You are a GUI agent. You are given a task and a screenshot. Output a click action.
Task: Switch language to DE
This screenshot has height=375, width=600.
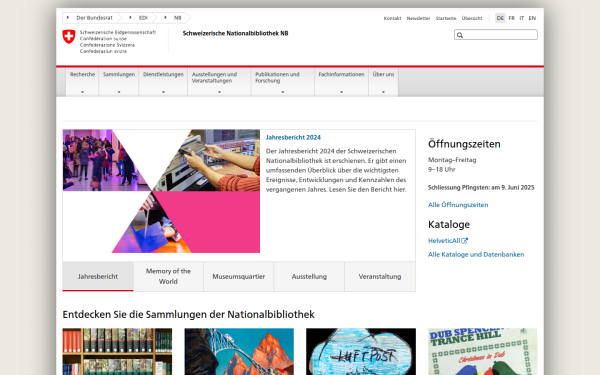click(x=500, y=18)
